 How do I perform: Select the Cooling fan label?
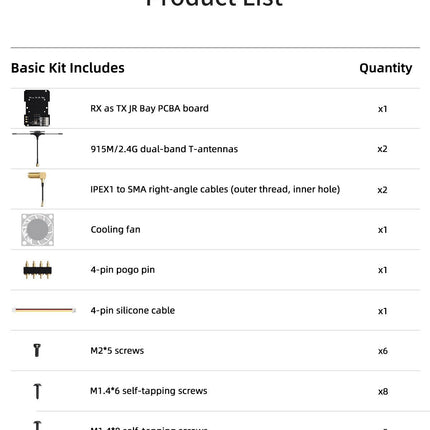[115, 230]
